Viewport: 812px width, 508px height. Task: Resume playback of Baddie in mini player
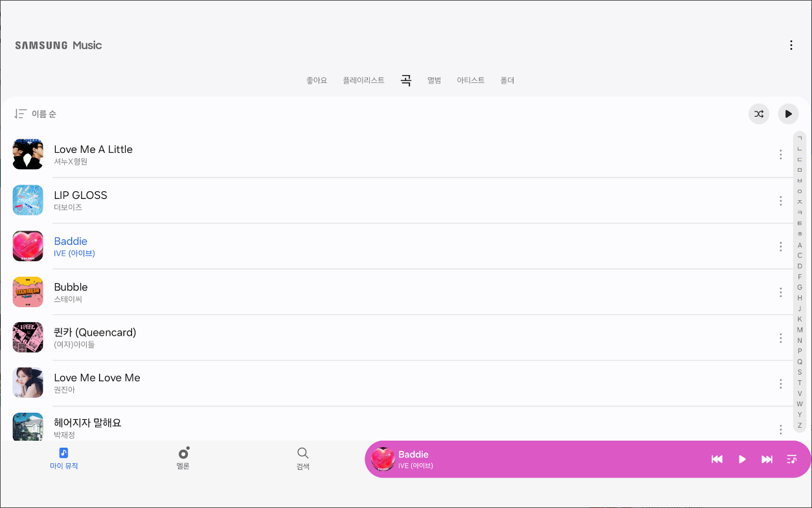(x=741, y=459)
